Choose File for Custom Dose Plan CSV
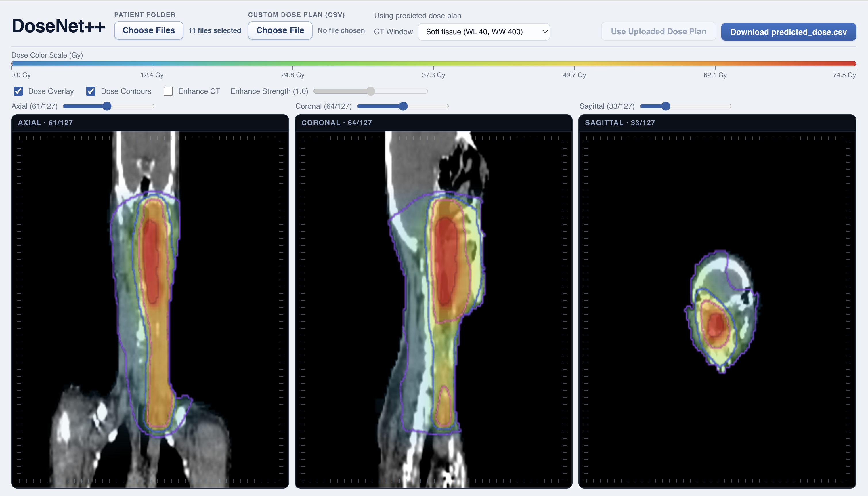This screenshot has width=868, height=496. 280,30
